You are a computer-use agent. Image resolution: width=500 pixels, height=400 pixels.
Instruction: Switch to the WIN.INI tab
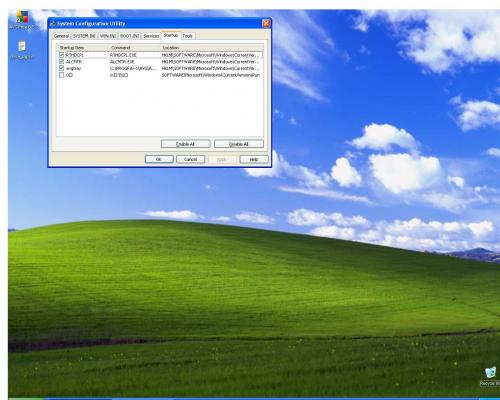click(108, 36)
